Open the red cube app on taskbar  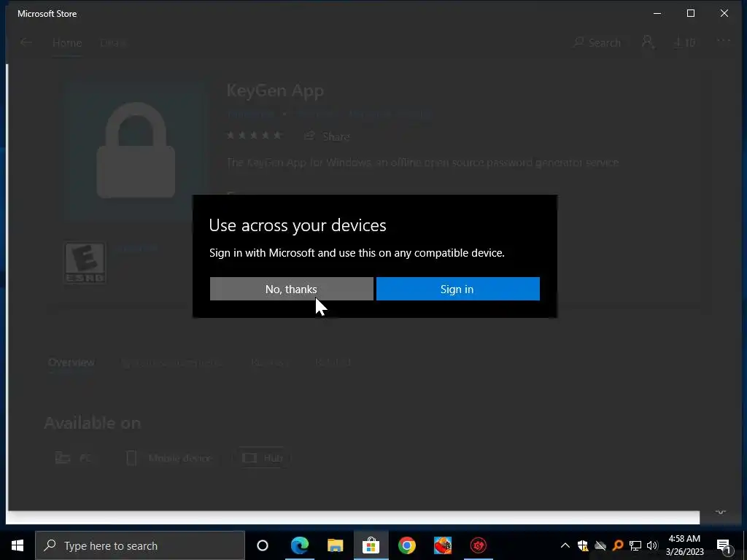click(443, 545)
